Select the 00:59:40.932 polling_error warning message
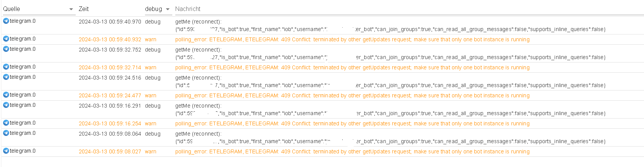This screenshot has width=644, height=167. tap(352, 39)
